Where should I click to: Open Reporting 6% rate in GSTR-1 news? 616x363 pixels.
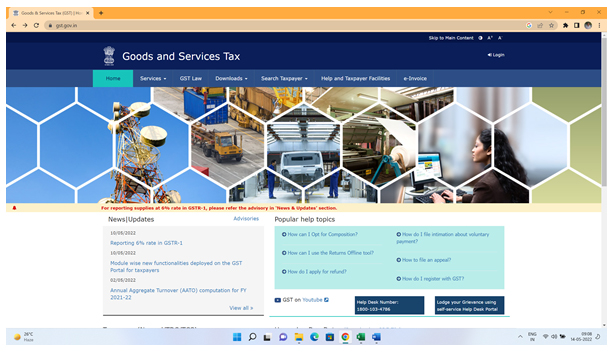coord(146,243)
